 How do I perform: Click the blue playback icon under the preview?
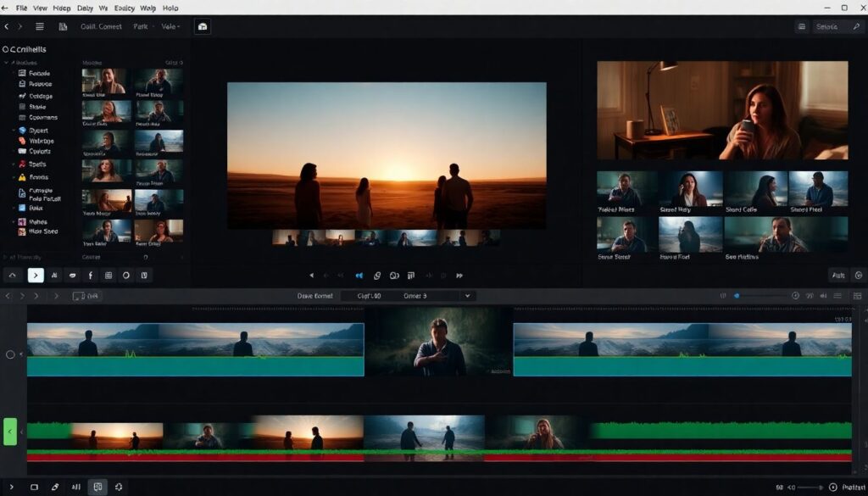coord(359,276)
